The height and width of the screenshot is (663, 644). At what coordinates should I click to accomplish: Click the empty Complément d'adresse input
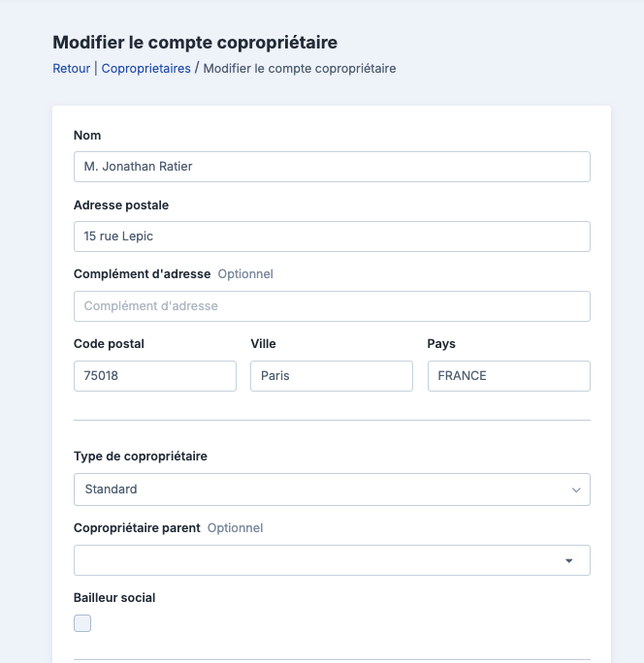(332, 306)
